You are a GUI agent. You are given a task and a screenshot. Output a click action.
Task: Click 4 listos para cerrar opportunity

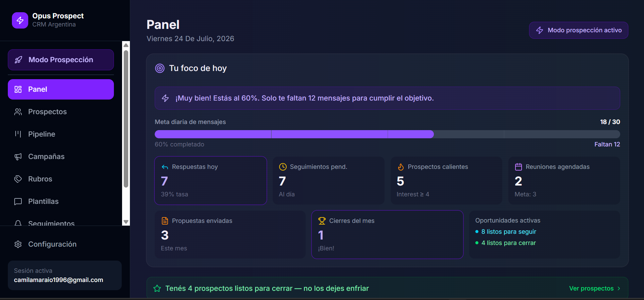508,243
